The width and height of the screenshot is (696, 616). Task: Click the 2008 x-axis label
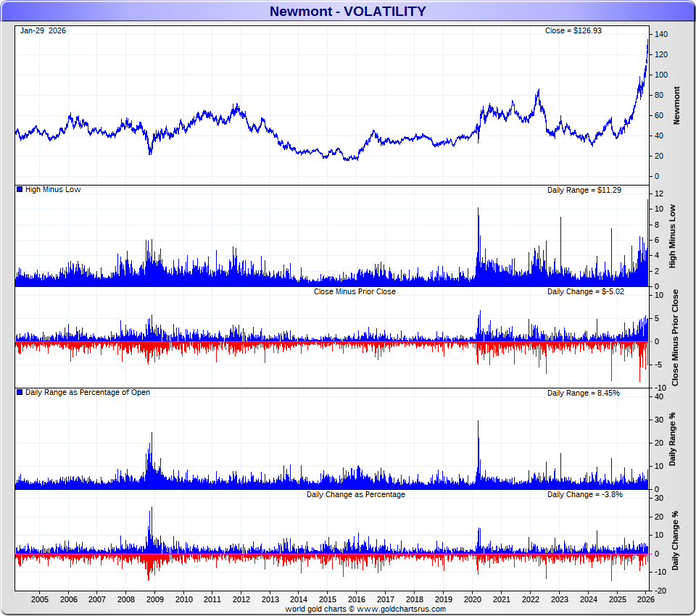click(126, 599)
